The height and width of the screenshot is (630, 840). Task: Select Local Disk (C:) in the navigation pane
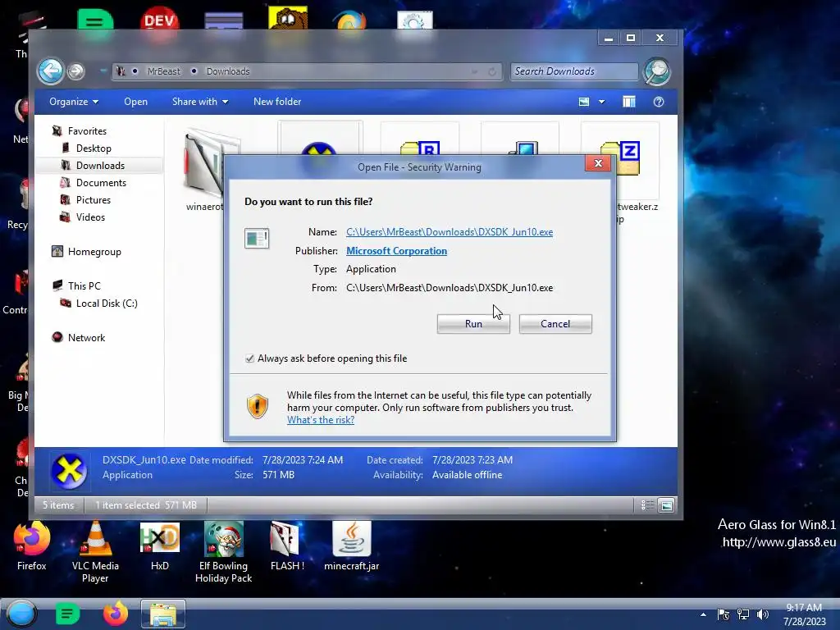[x=106, y=304]
